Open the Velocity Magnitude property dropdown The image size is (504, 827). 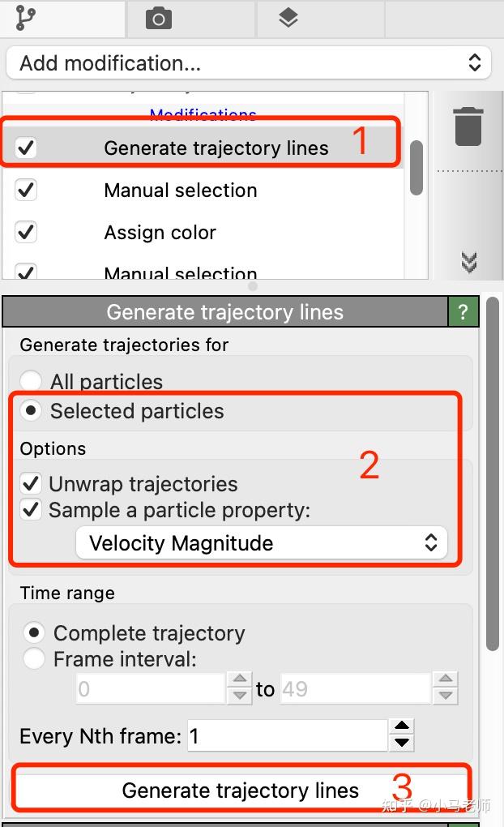click(x=261, y=543)
